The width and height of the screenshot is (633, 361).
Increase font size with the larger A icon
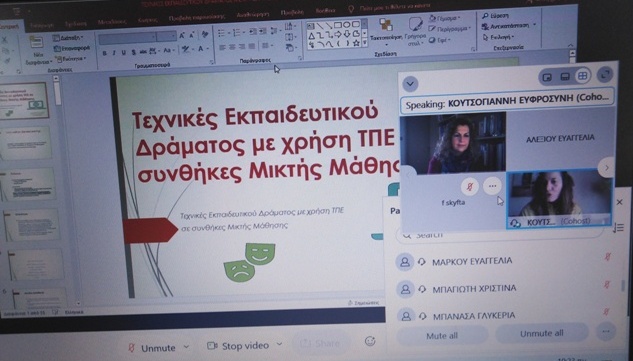[182, 36]
